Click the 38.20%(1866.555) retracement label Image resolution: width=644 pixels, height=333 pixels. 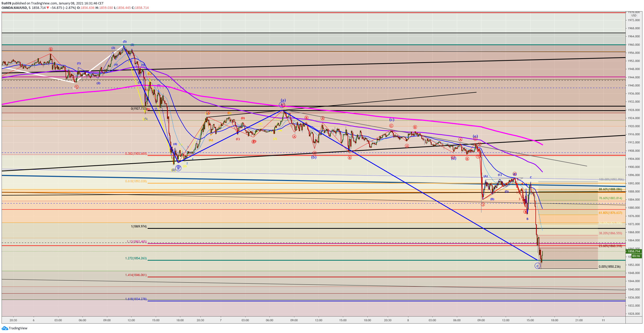pos(610,233)
